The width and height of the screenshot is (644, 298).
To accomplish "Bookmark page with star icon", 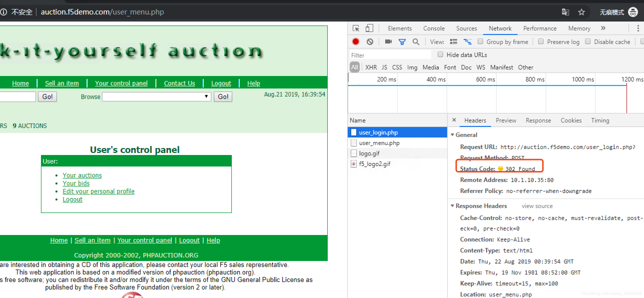I will (581, 12).
